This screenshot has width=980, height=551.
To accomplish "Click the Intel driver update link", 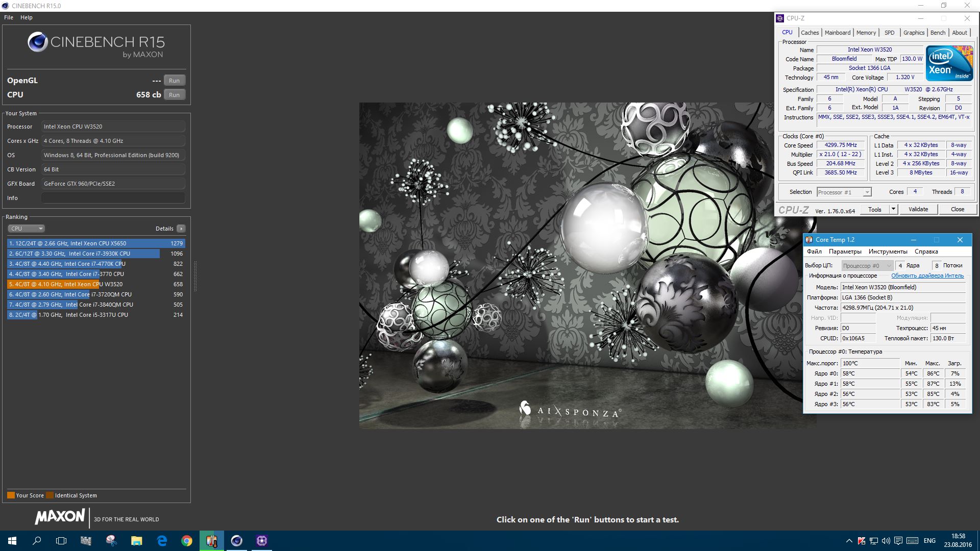I will [x=927, y=275].
